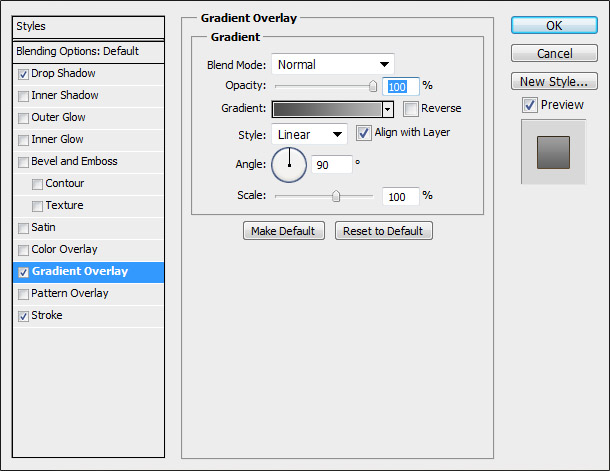This screenshot has width=610, height=471.
Task: Enable the Bevel and Emboss checkbox
Action: tap(23, 162)
